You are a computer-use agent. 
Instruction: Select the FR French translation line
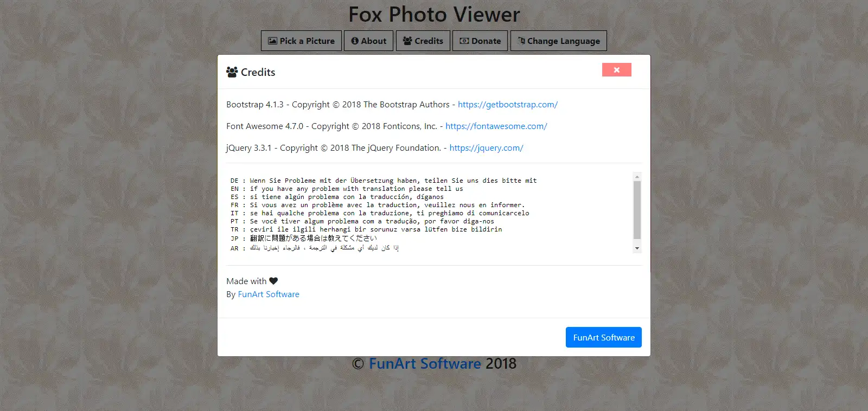point(378,205)
